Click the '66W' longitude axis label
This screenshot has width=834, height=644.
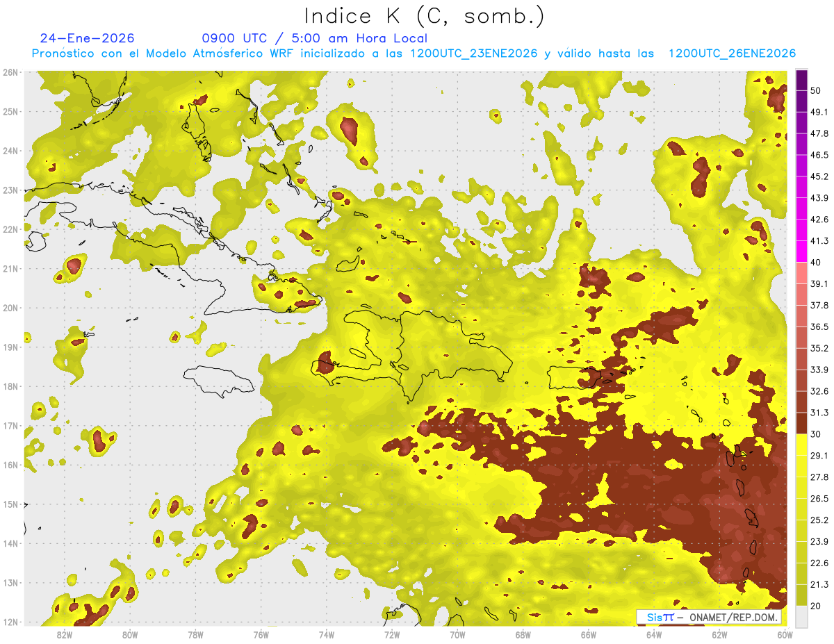pyautogui.click(x=589, y=635)
